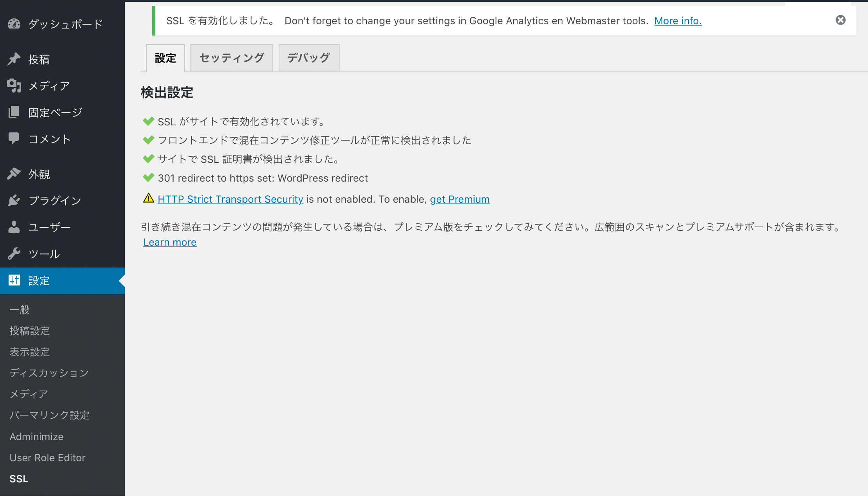Click the 検出設定 heading
Image resolution: width=868 pixels, height=496 pixels.
click(x=167, y=93)
